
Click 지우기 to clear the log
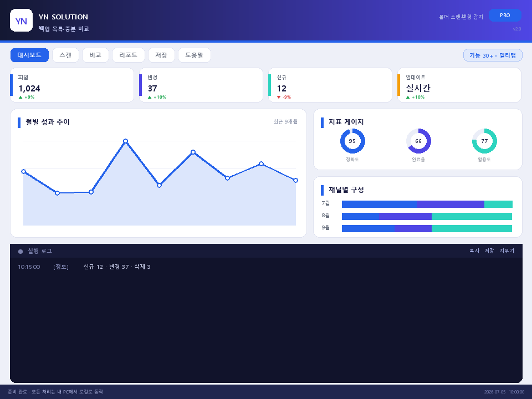click(x=507, y=250)
